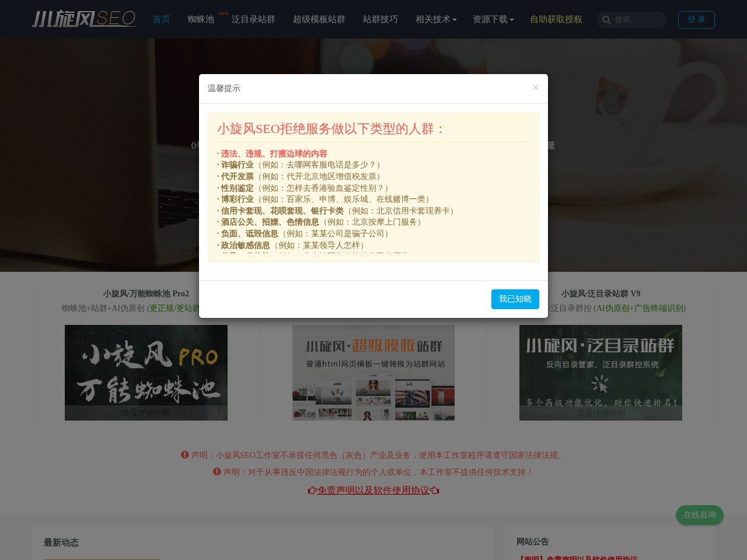Open the 蜘蛛池 navigation item
The height and width of the screenshot is (560, 747).
(x=201, y=19)
